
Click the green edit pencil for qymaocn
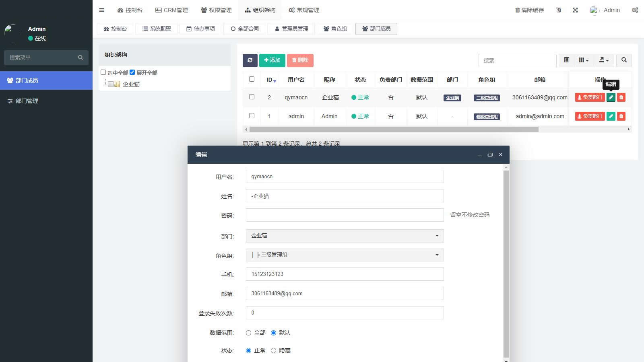611,97
